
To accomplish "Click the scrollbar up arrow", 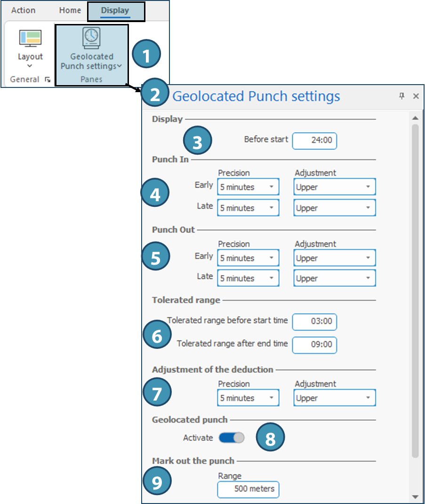I will (x=415, y=118).
